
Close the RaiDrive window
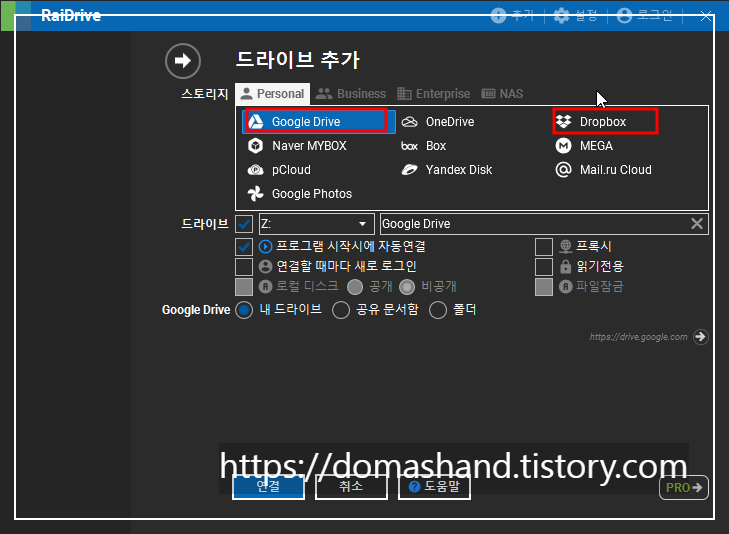coord(706,16)
